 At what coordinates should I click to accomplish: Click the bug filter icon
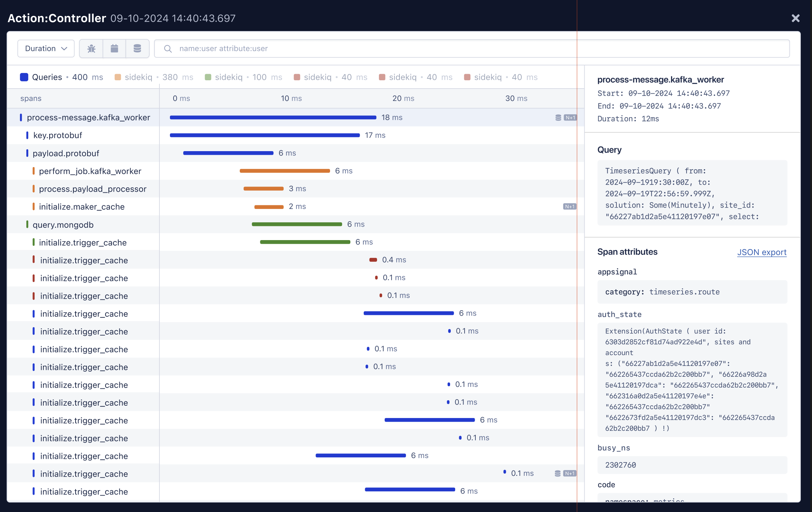click(x=91, y=48)
